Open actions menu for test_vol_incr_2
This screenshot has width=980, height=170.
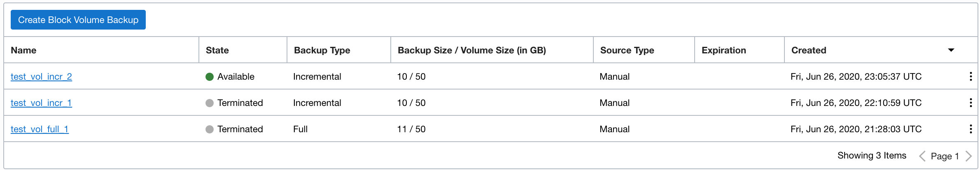click(x=971, y=76)
